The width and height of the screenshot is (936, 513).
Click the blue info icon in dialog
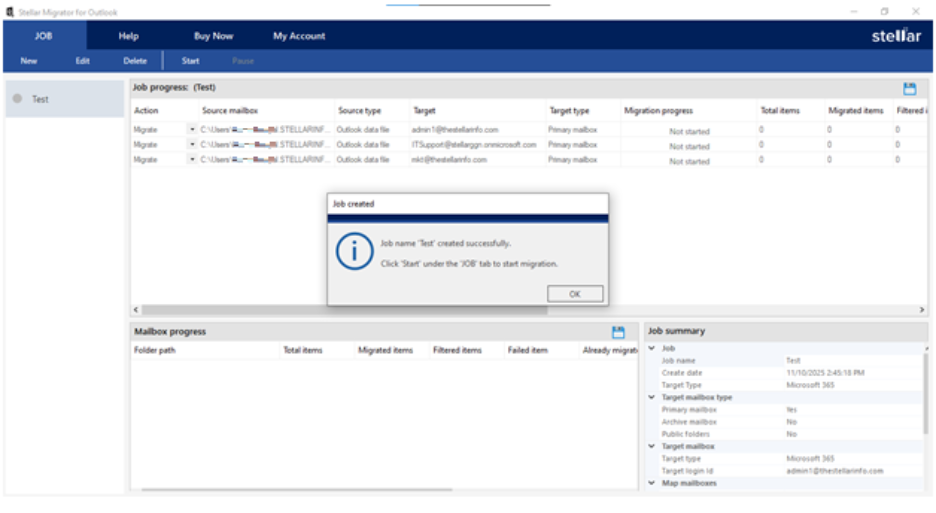pos(354,251)
